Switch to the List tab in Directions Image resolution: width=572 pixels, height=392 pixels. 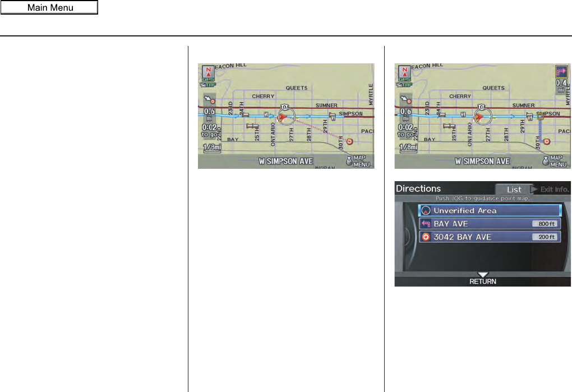tap(514, 190)
